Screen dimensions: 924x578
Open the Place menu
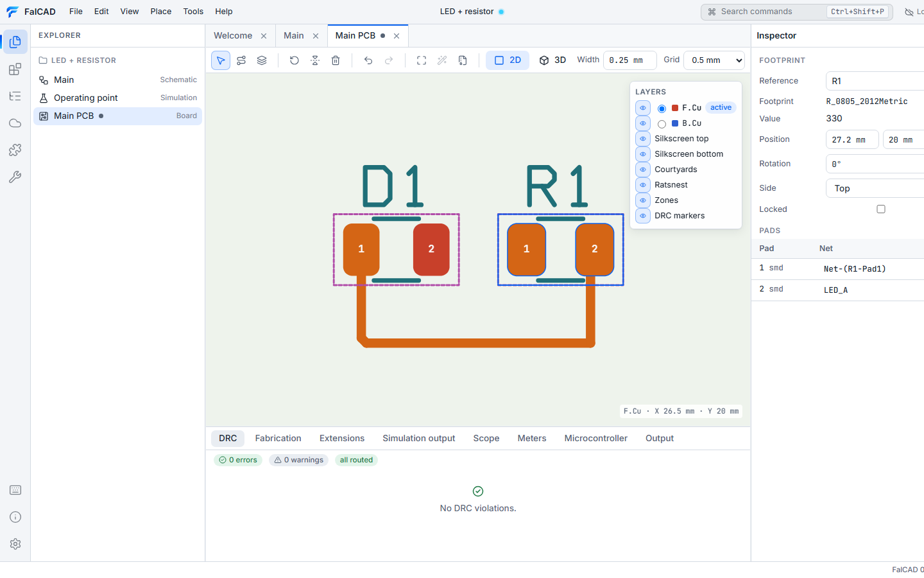[x=161, y=12]
